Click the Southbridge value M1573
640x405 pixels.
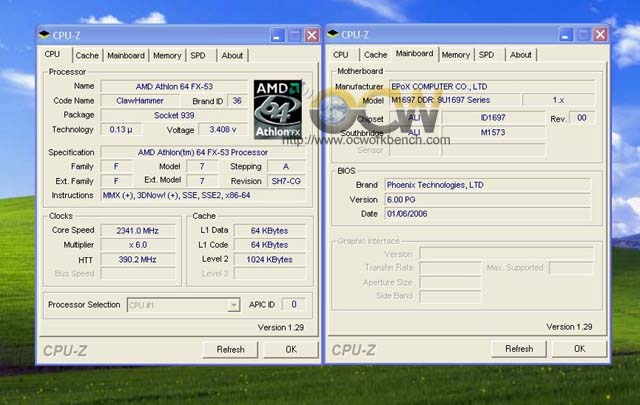click(x=493, y=132)
